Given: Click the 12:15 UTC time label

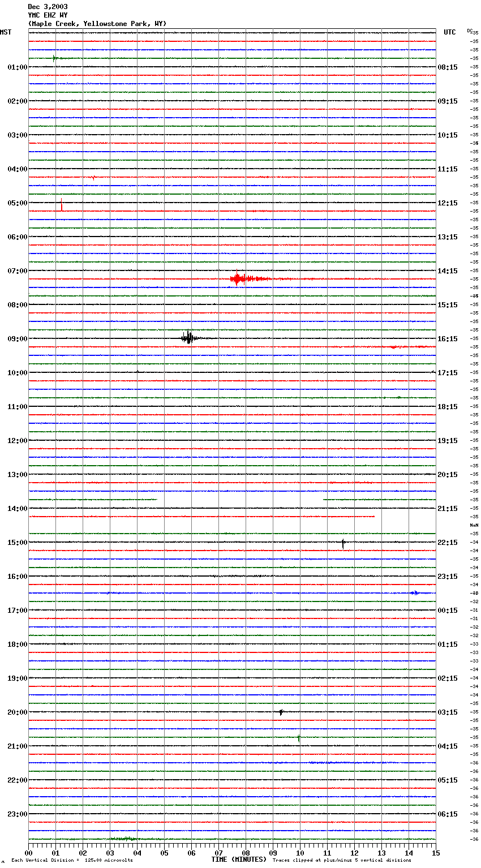Looking at the screenshot, I should pyautogui.click(x=448, y=203).
